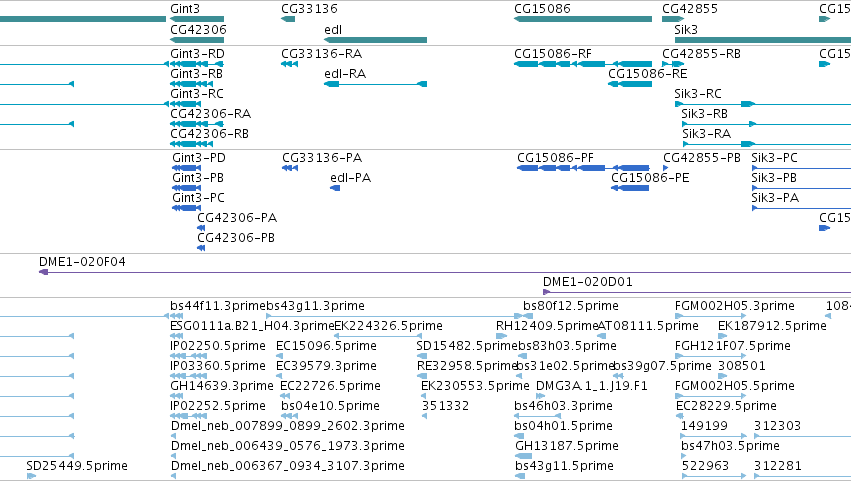This screenshot has width=851, height=481.
Task: Select the SD15482.5prime EST label
Action: click(467, 346)
